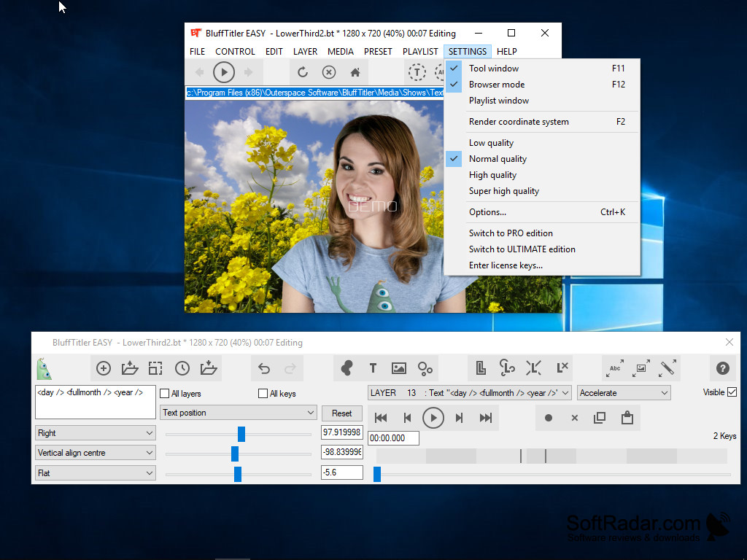Open the Text position property dropdown
This screenshot has width=747, height=560.
[239, 413]
